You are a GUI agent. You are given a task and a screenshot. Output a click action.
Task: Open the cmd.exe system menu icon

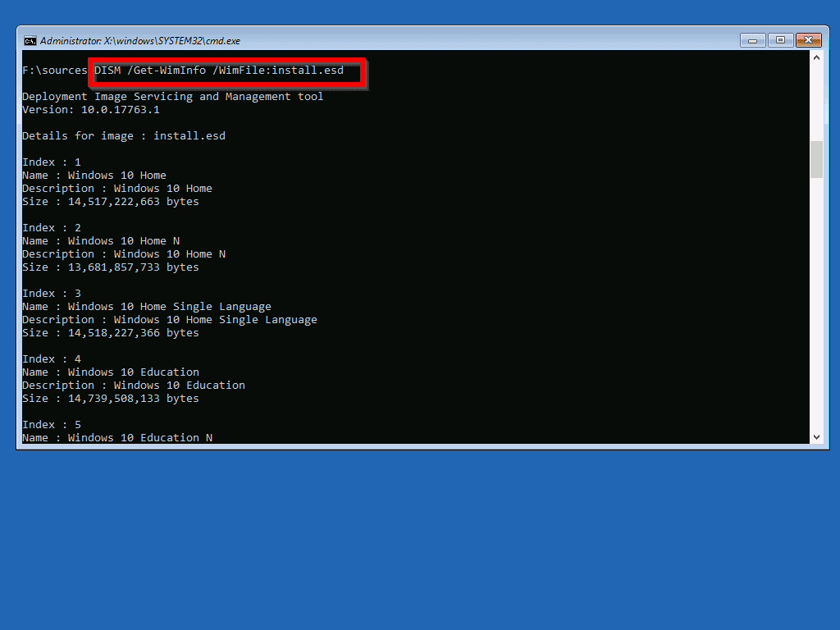[x=30, y=40]
